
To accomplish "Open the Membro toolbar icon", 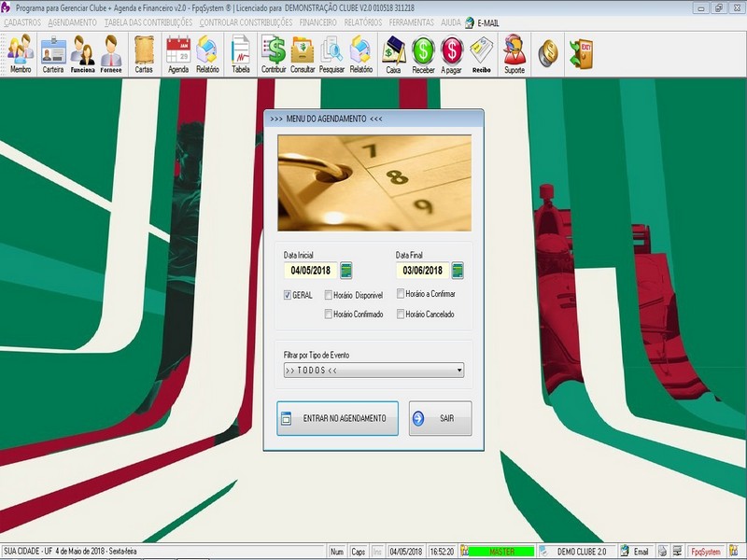I will tap(21, 54).
